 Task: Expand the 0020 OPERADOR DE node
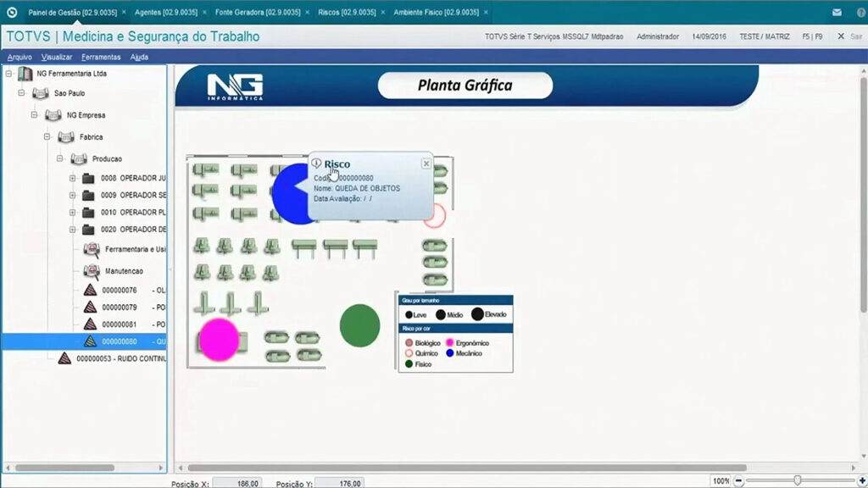(73, 230)
